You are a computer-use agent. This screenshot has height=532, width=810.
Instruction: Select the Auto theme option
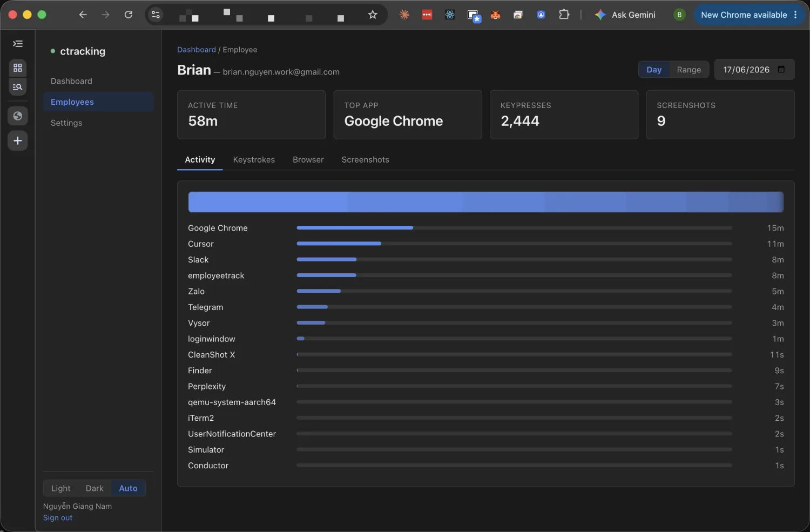click(x=128, y=488)
